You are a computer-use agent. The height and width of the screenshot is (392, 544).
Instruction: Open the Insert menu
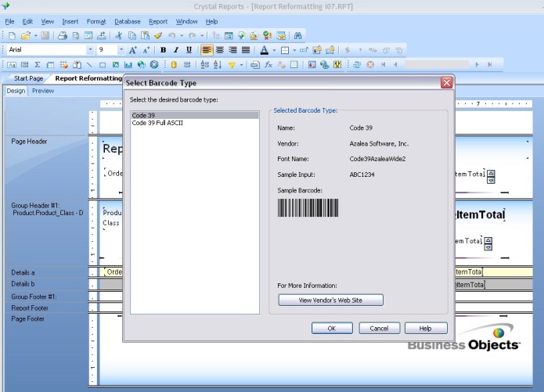[x=70, y=21]
